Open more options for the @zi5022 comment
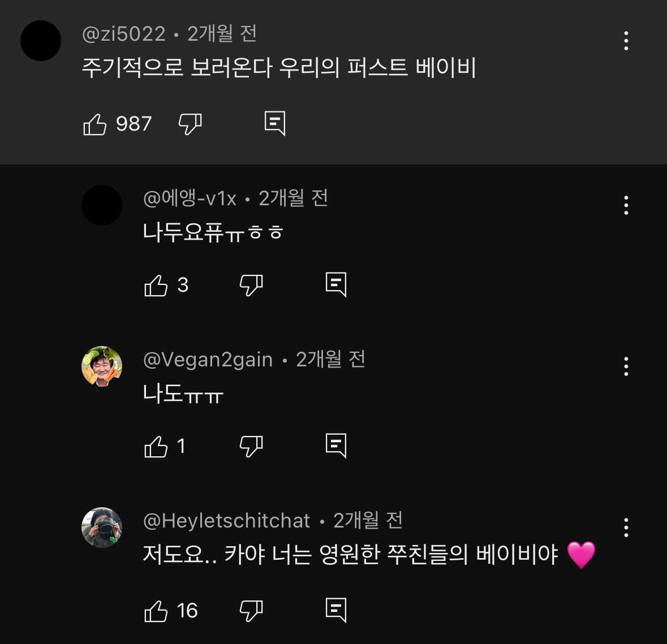 coord(626,41)
